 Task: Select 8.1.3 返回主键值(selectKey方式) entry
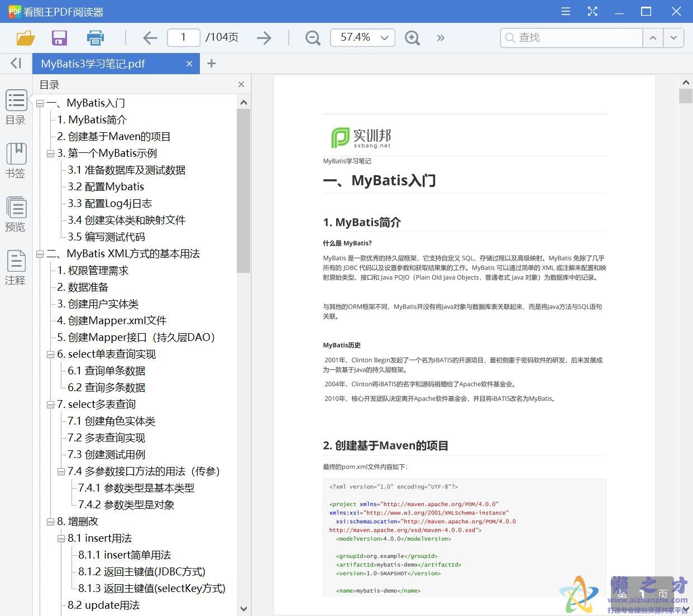(152, 589)
